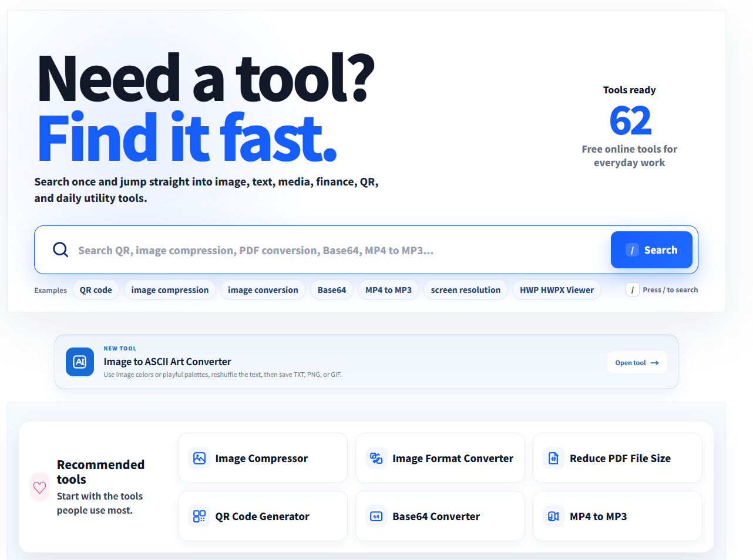
Task: Click the Image Compressor icon
Action: [200, 458]
